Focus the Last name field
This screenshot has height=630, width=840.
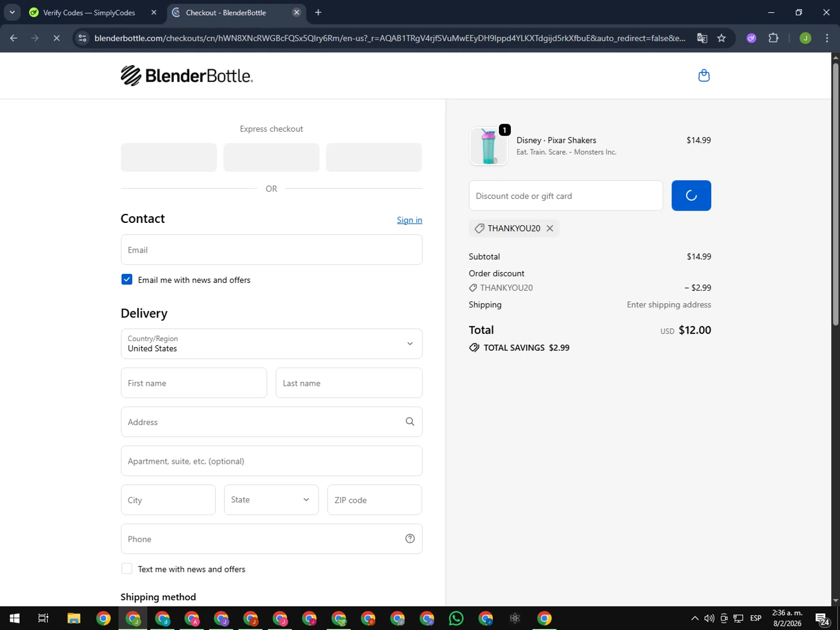tap(349, 383)
